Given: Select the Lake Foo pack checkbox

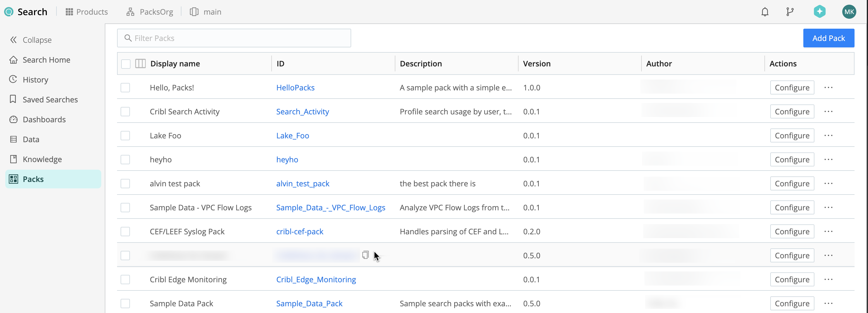Looking at the screenshot, I should tap(125, 135).
